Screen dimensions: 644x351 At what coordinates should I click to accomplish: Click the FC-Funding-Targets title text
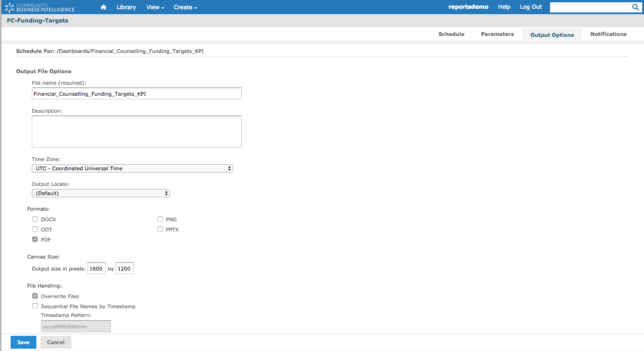pyautogui.click(x=38, y=21)
